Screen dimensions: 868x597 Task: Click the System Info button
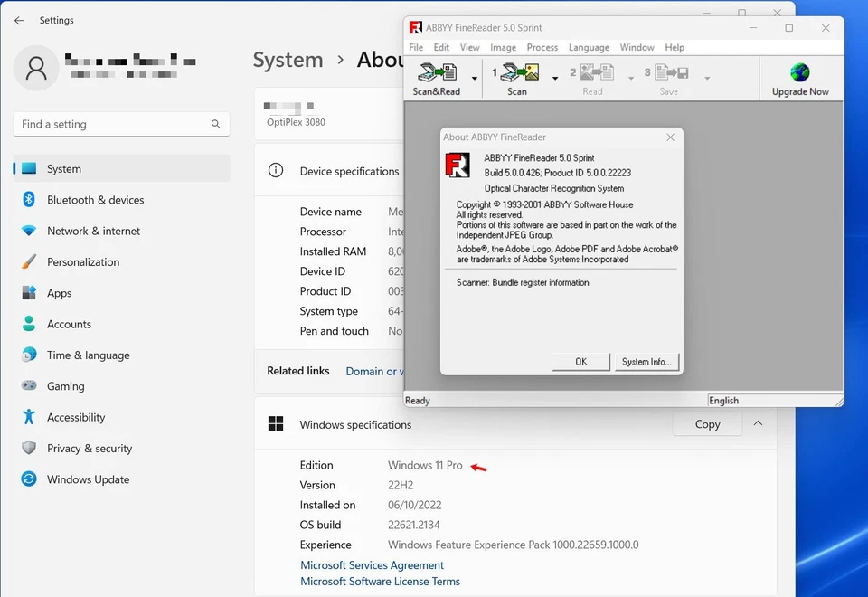(x=646, y=361)
